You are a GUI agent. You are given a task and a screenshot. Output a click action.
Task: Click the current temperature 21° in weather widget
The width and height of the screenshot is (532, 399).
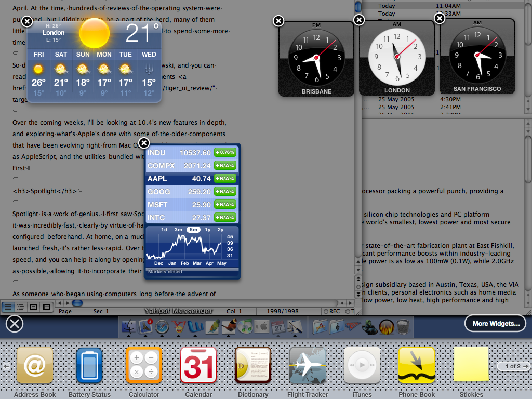142,33
